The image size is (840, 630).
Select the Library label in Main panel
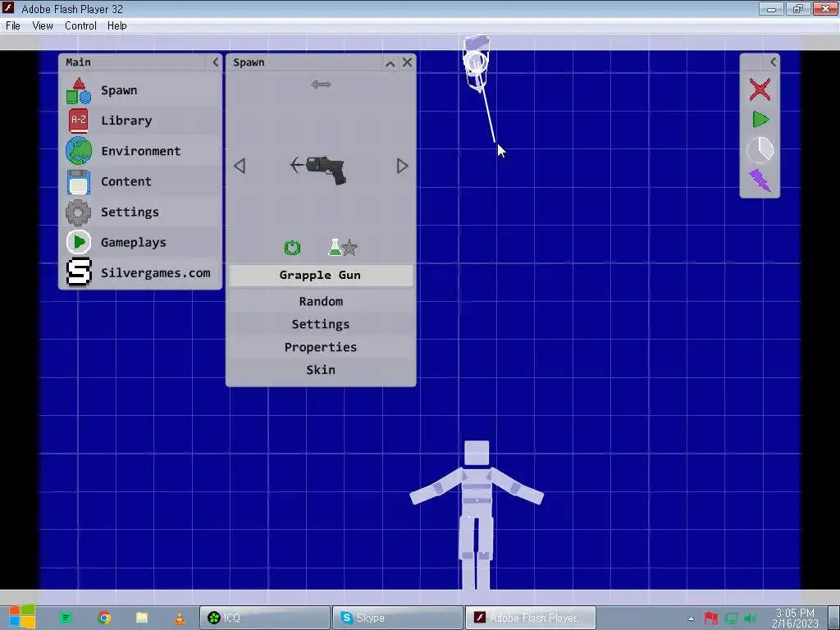pos(126,121)
